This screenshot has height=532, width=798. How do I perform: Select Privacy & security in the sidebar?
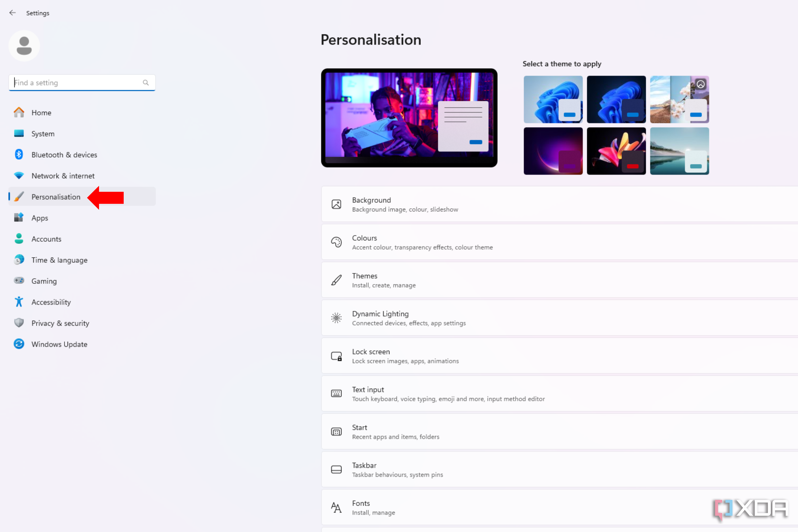60,323
